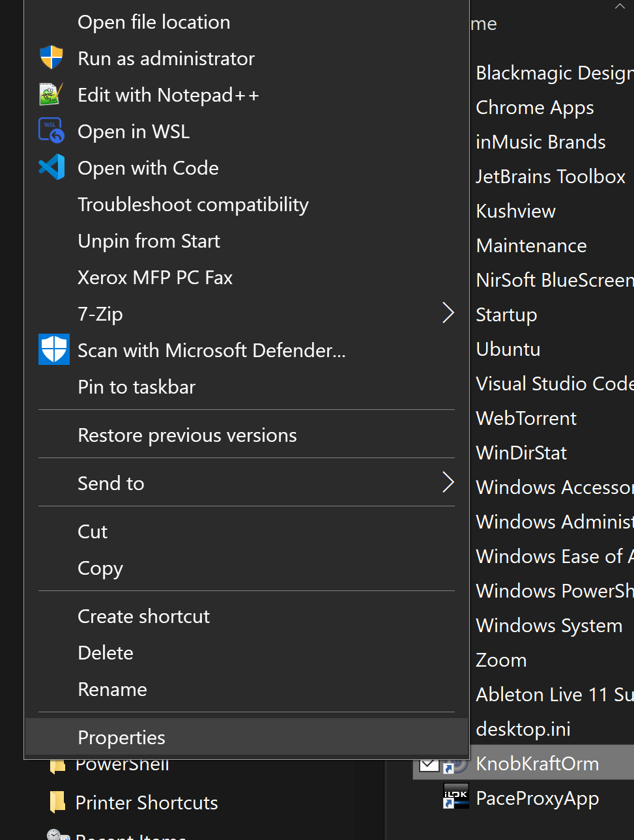This screenshot has height=840, width=634.
Task: Click the iLok PaceProxyApp shortcut icon
Action: 455,797
